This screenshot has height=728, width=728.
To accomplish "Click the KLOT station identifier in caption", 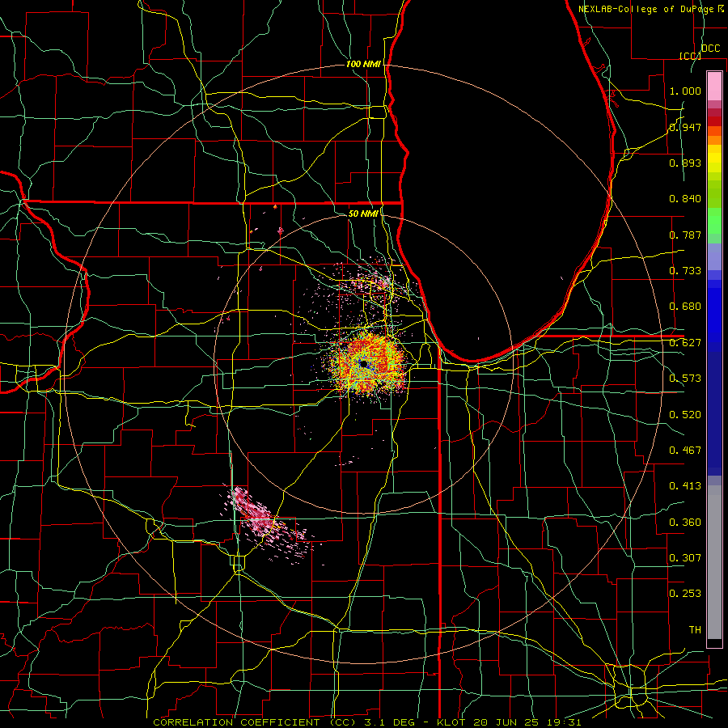I will (x=452, y=722).
